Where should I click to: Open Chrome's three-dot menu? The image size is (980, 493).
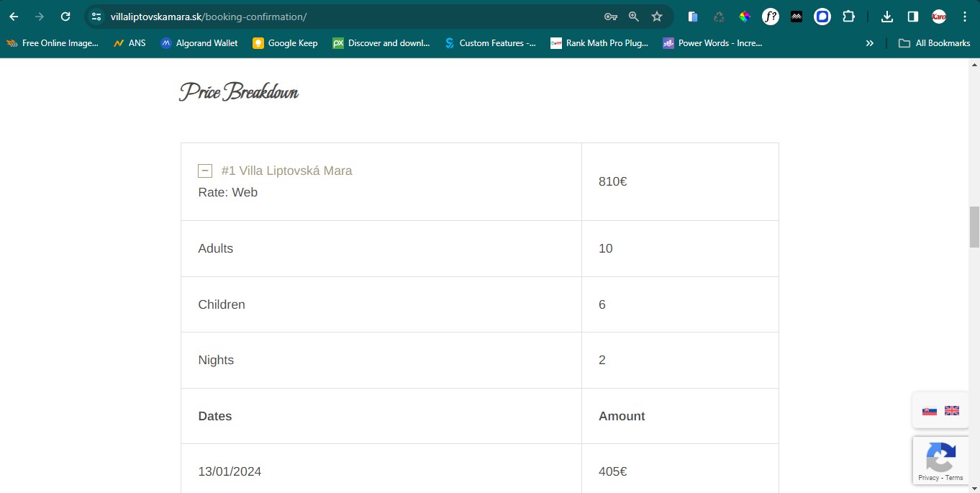[965, 17]
